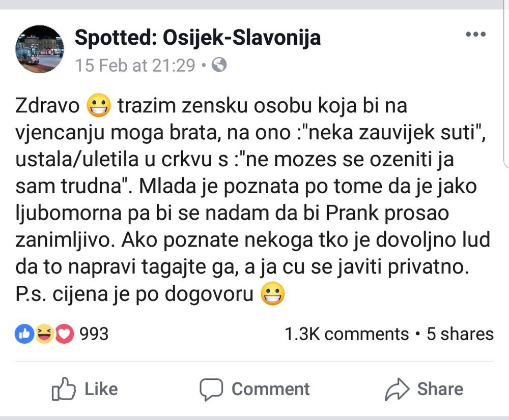Screen dimensions: 509x420
Task: Open Spotted: Osijek-Slavonija page name
Action: coord(197,37)
